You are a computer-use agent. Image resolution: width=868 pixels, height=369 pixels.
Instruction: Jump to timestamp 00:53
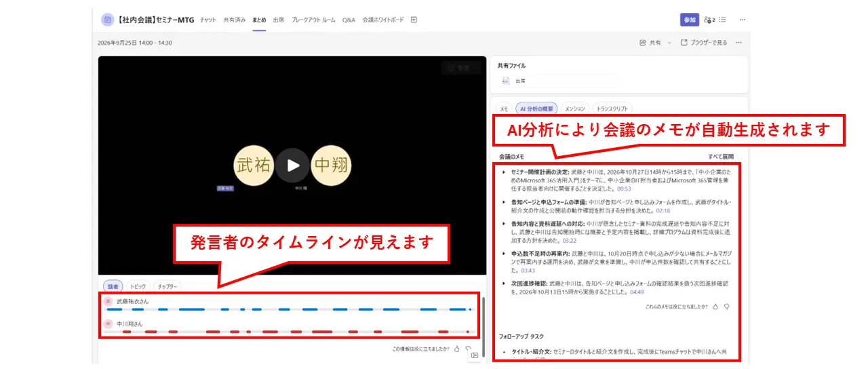tap(624, 189)
